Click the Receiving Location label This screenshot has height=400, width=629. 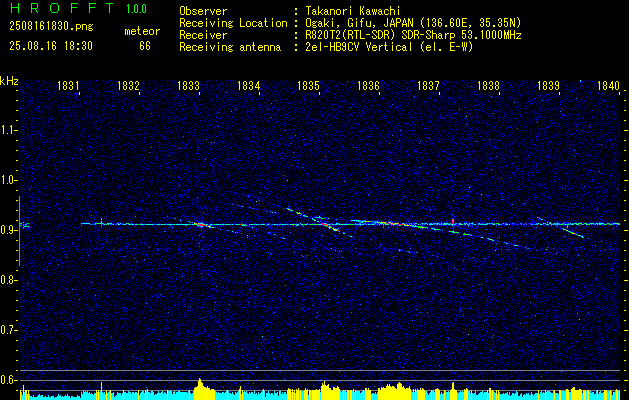pos(233,23)
